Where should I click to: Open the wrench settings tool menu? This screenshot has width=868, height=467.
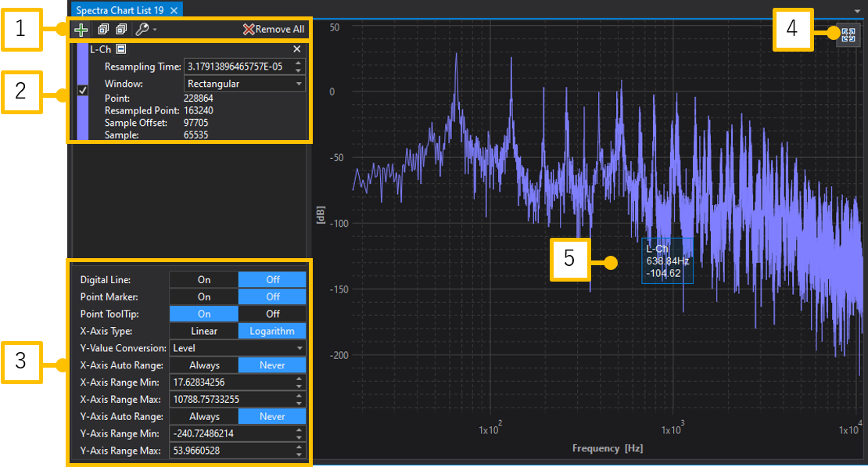point(145,30)
